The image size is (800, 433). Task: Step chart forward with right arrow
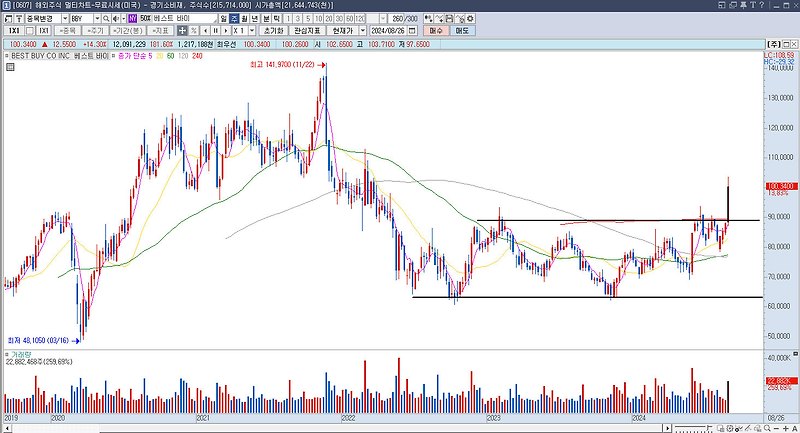[x=226, y=31]
